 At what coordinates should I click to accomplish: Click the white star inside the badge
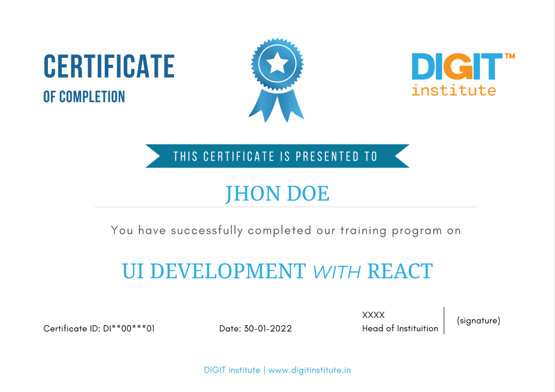[277, 63]
